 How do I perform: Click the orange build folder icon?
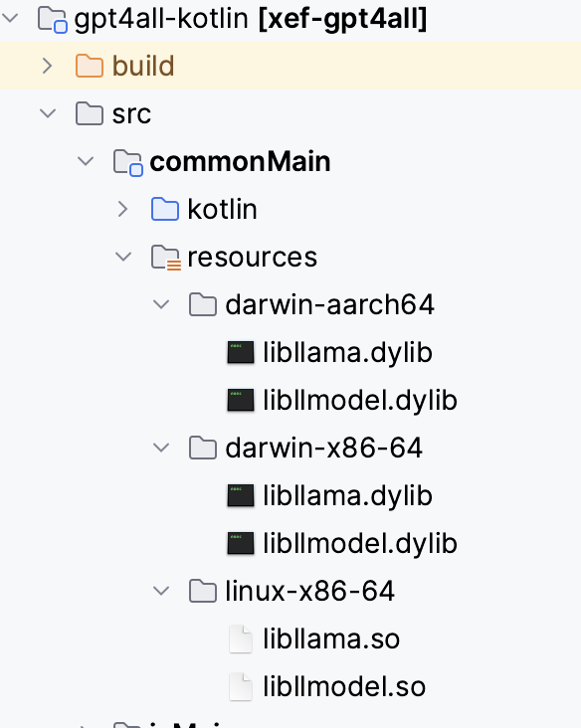tap(90, 66)
